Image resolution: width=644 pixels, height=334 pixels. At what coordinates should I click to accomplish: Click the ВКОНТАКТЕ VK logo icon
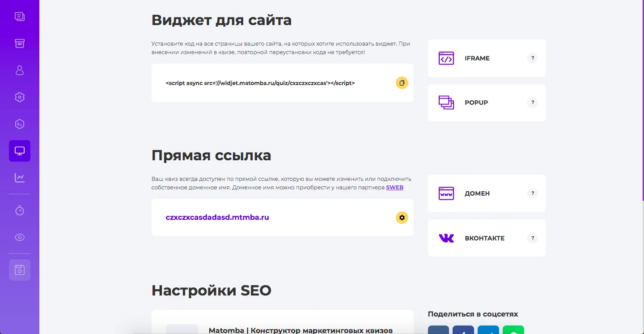pos(446,238)
